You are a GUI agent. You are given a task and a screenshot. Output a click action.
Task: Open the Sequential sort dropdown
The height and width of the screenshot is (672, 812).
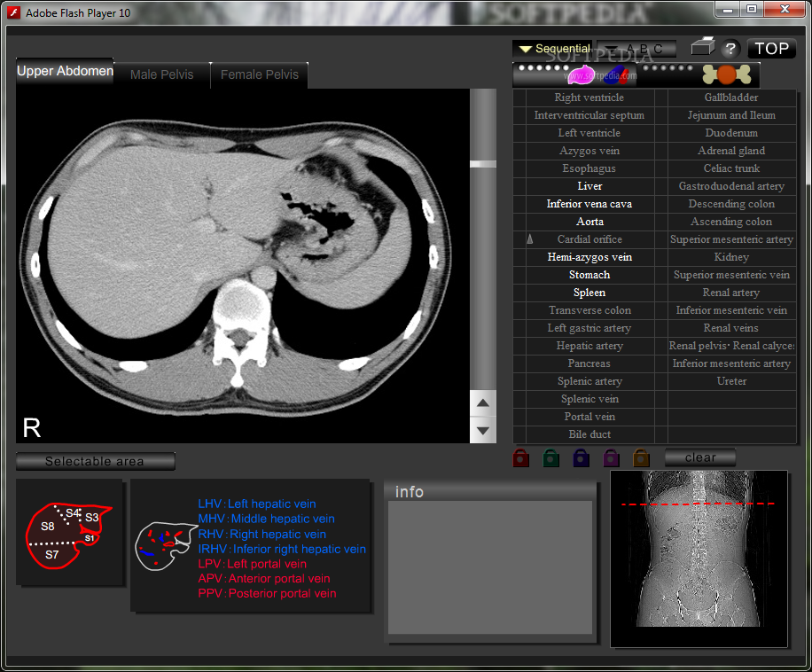[x=553, y=49]
